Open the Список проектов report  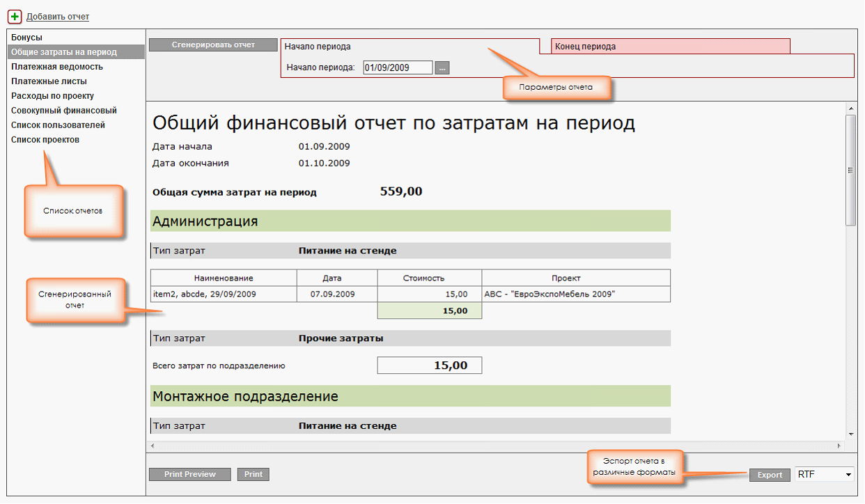[45, 140]
